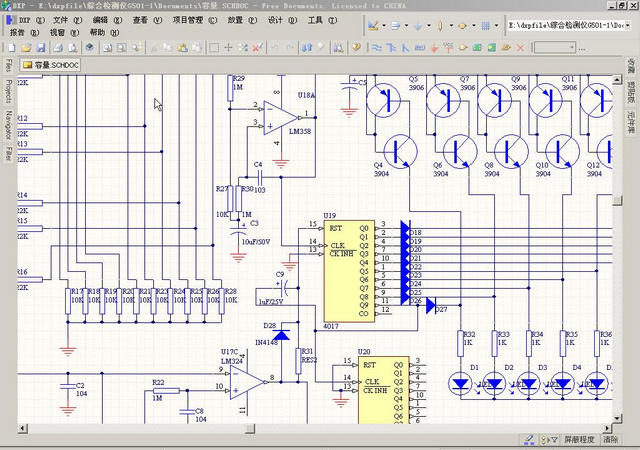Open the 视窗 (W) menu
Screen dimensions: 640x450
point(64,33)
